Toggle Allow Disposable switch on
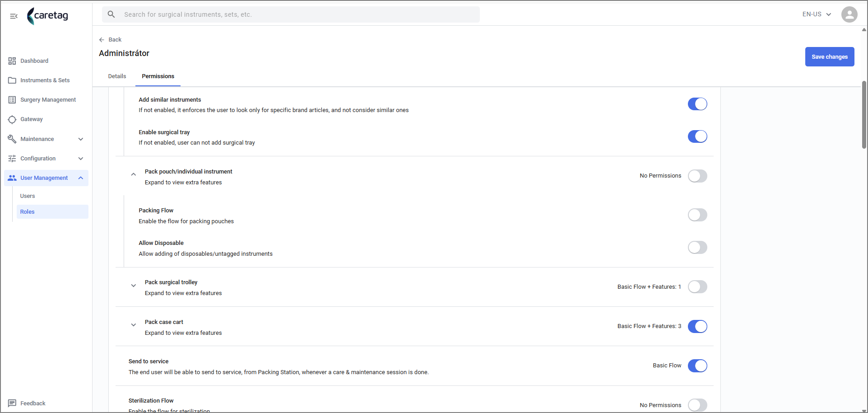Viewport: 868px width, 413px height. [x=697, y=248]
